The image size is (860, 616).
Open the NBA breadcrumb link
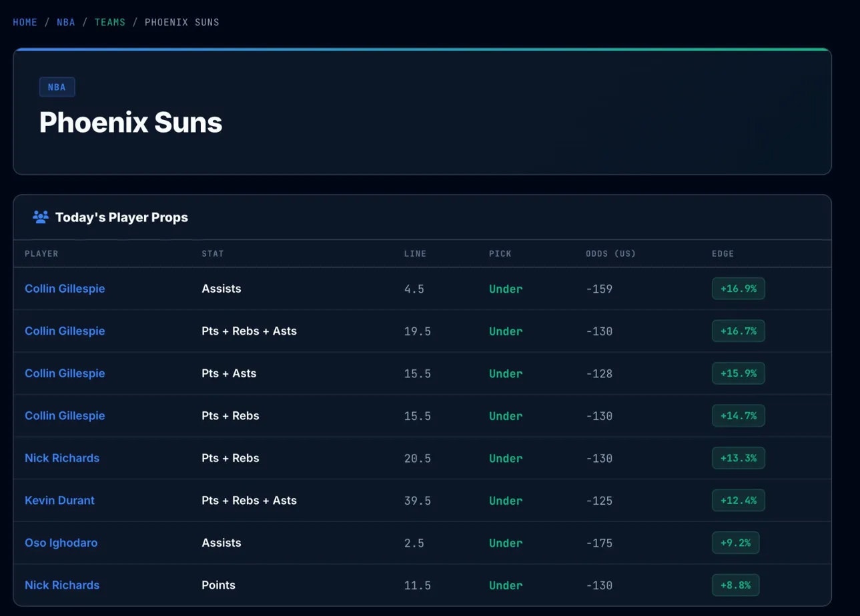pos(66,22)
